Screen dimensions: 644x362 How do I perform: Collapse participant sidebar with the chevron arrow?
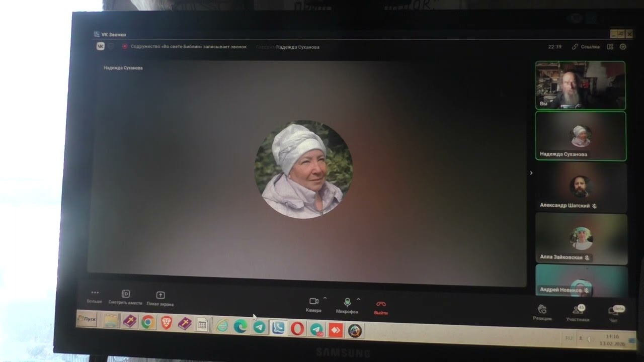[x=531, y=173]
